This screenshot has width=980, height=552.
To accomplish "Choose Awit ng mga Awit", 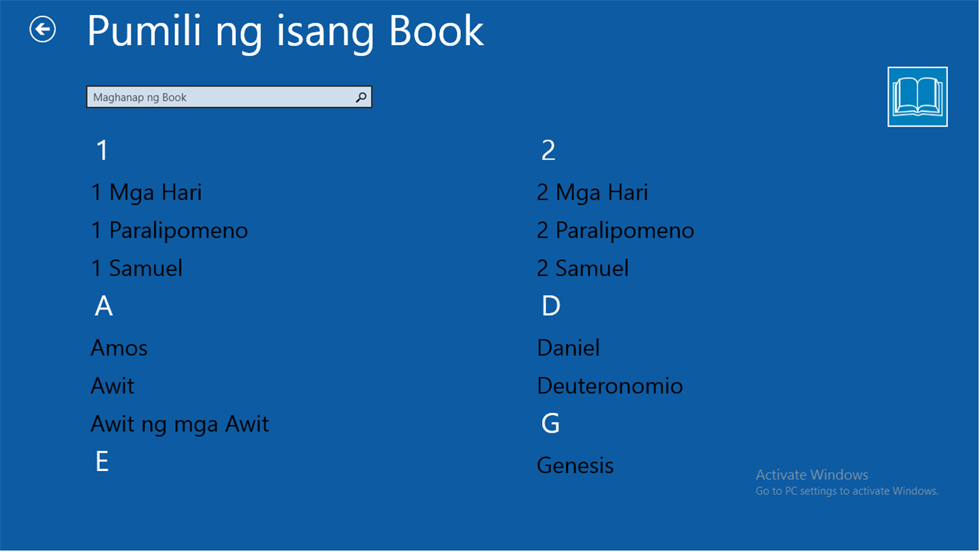I will tap(180, 425).
